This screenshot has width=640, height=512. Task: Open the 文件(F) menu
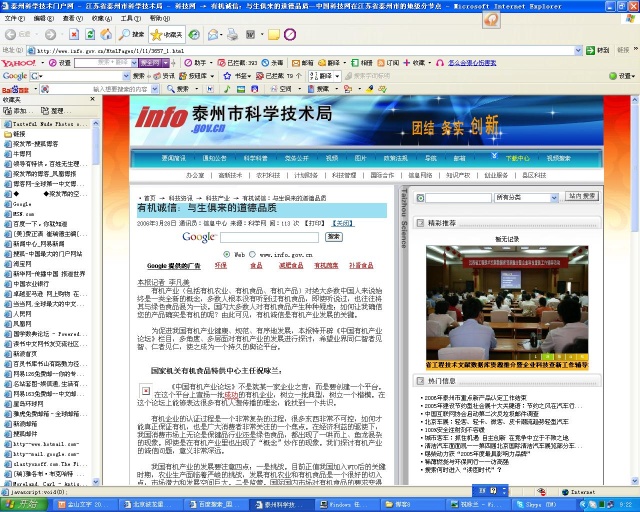click(14, 18)
